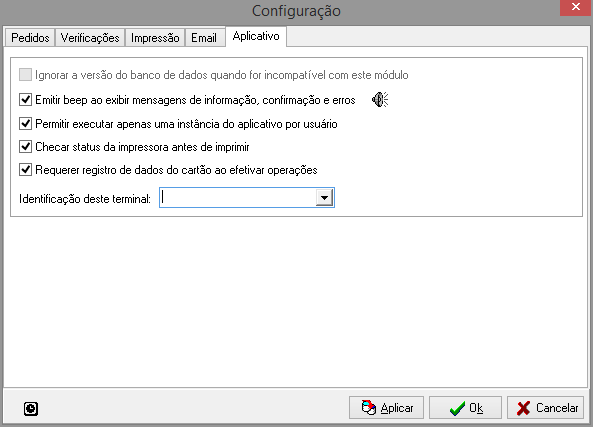This screenshot has height=427, width=593.
Task: Toggle Emitir beep ao exibir mensagens checkbox
Action: [x=25, y=100]
